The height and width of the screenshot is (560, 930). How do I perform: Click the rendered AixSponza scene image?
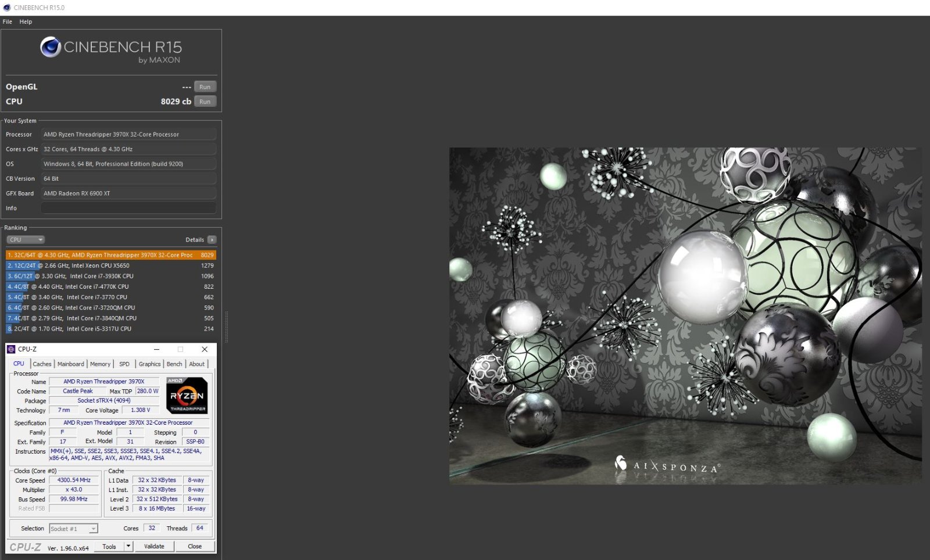tap(685, 315)
